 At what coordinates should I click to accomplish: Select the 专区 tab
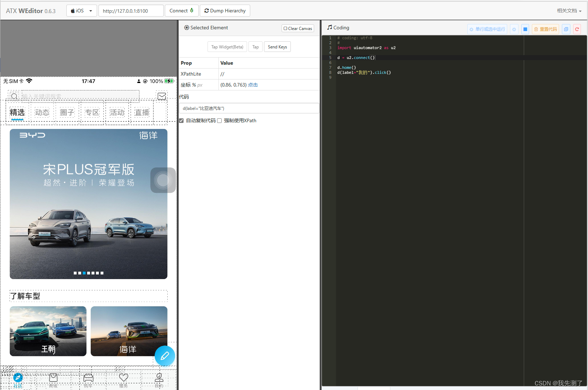(92, 112)
